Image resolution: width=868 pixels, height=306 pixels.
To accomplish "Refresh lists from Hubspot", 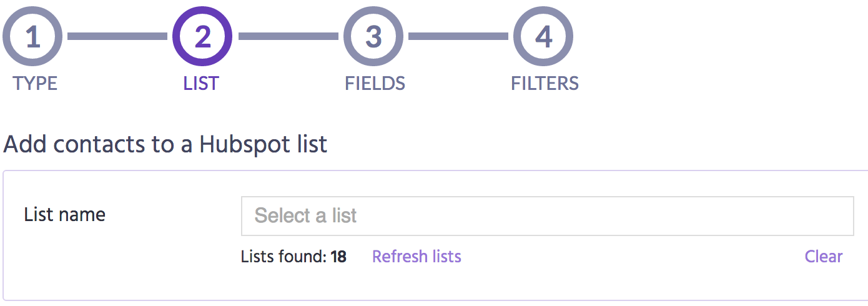I will [417, 257].
